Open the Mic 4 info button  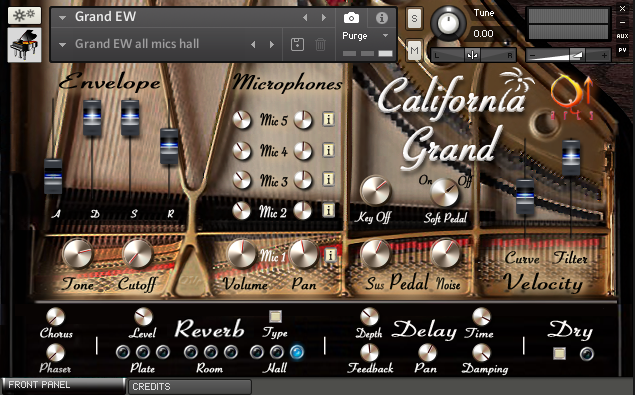click(328, 150)
